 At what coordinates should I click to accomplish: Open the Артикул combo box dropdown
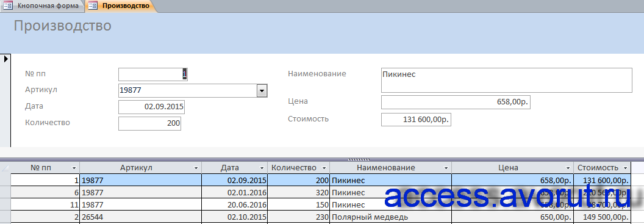click(x=262, y=90)
